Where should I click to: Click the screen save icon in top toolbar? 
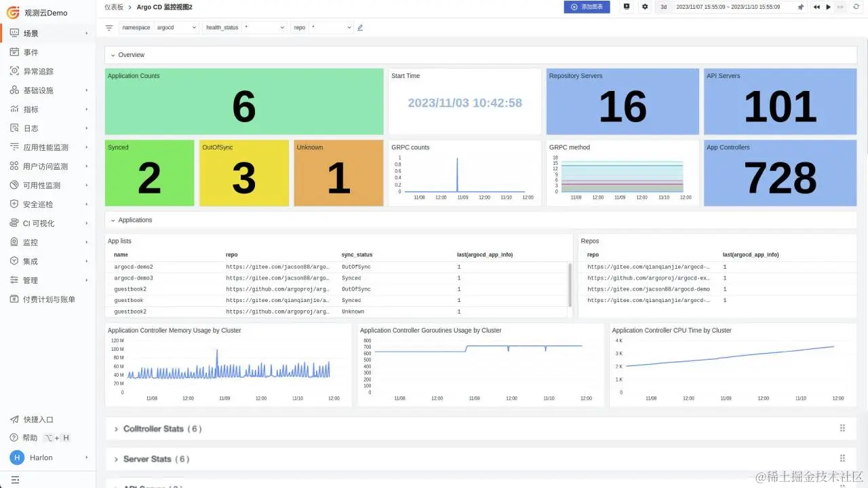[x=627, y=7]
